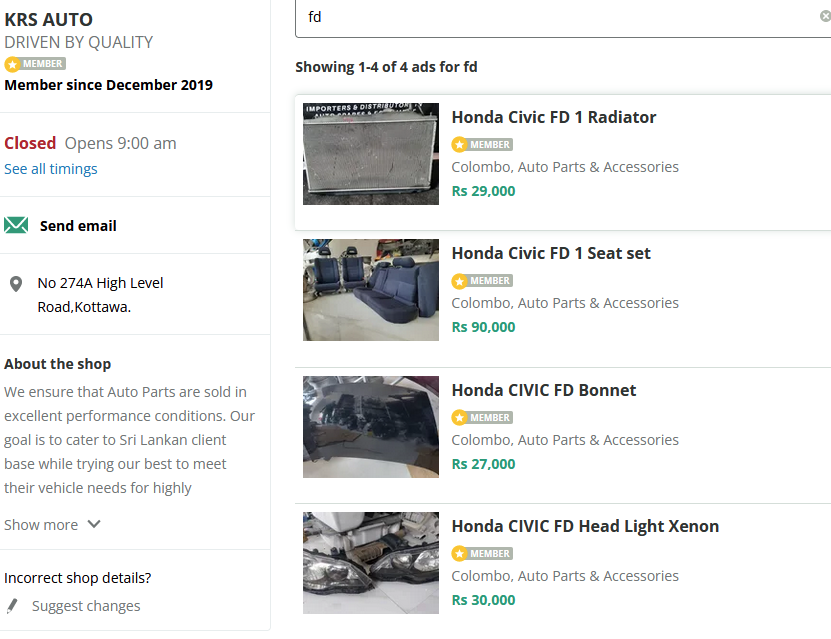Click the member star badge under KRS AUTO
The image size is (831, 639).
(35, 64)
